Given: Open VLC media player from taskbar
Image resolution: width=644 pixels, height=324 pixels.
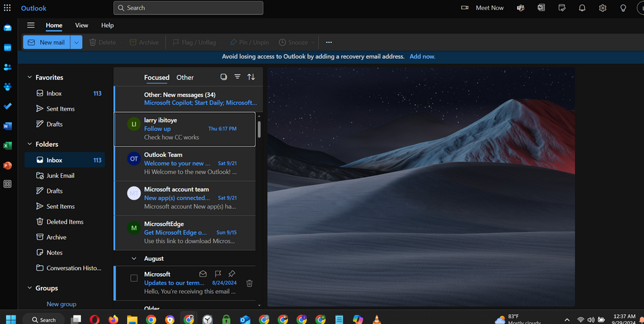Looking at the screenshot, I should 377,319.
